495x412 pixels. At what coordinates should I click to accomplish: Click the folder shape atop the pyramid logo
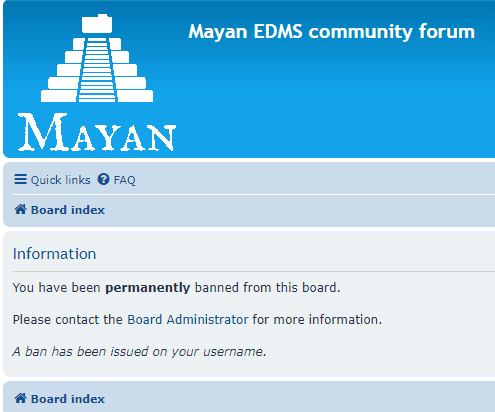point(97,24)
